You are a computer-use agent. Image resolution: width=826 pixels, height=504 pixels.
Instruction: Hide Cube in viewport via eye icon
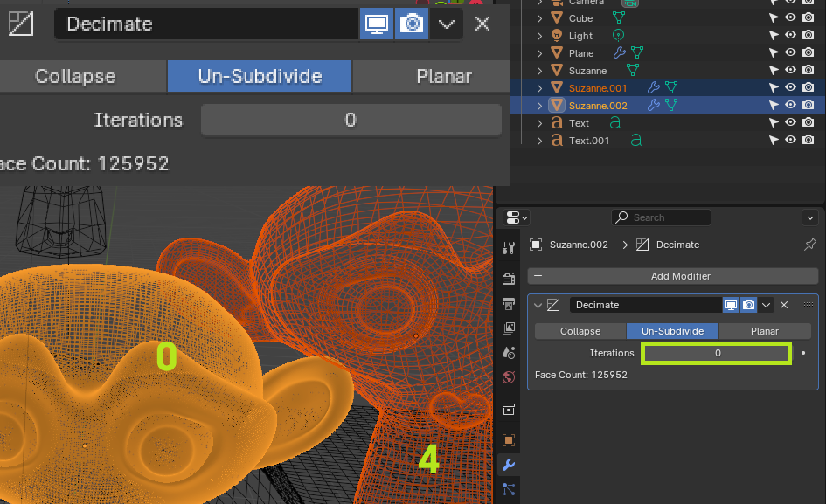[790, 17]
